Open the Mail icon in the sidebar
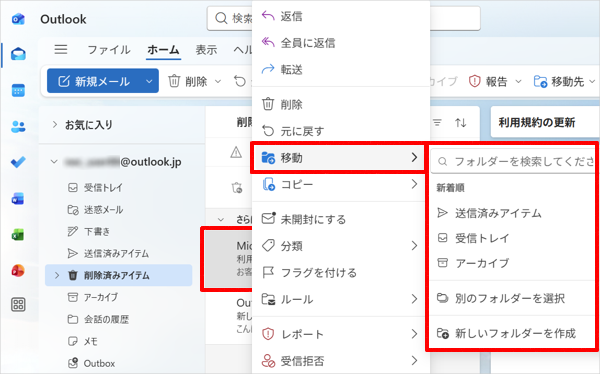600x374 pixels. pyautogui.click(x=18, y=54)
